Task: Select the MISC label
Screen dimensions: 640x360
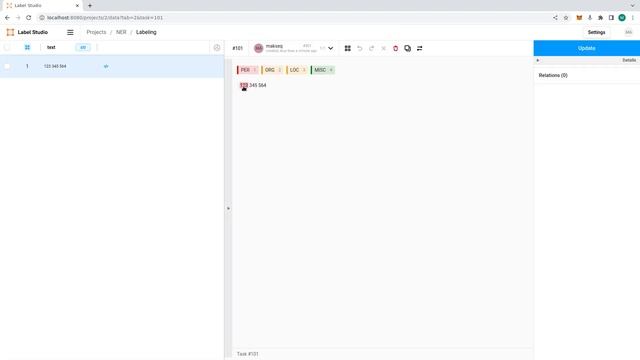Action: (323, 70)
